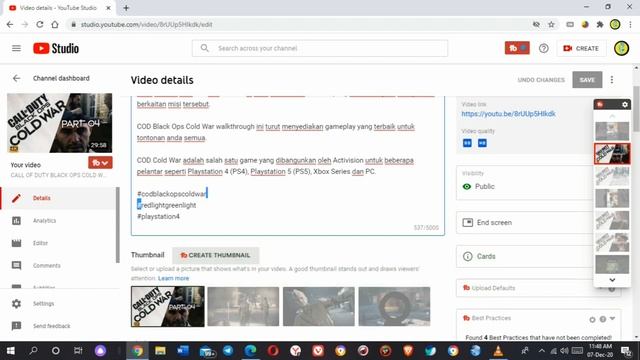Select the Cold War Part 04 custom thumbnail
640x360 pixels.
click(x=168, y=307)
